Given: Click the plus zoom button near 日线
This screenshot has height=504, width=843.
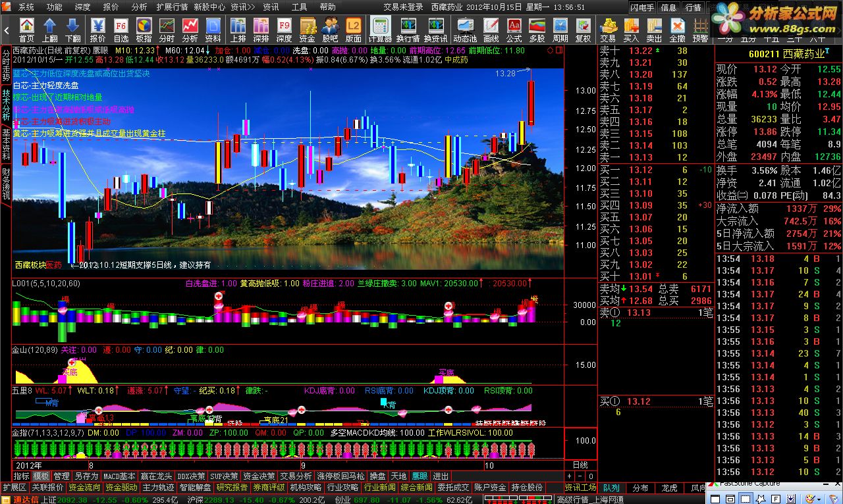Looking at the screenshot, I should 570,476.
